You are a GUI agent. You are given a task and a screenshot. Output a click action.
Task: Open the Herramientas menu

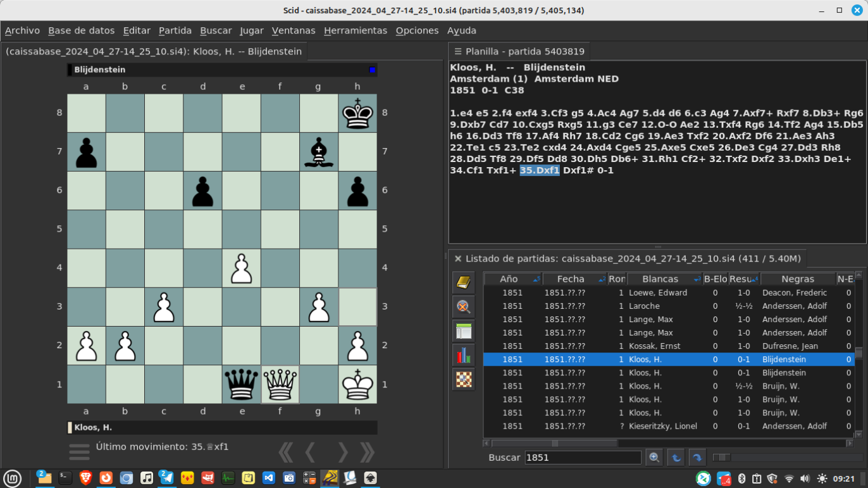coord(356,30)
